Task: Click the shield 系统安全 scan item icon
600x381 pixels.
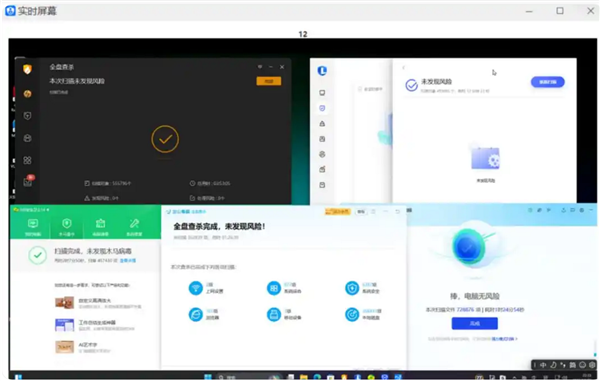Action: click(352, 288)
